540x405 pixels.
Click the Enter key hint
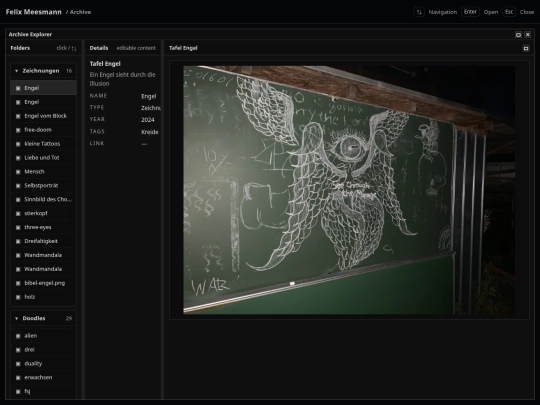click(x=470, y=12)
